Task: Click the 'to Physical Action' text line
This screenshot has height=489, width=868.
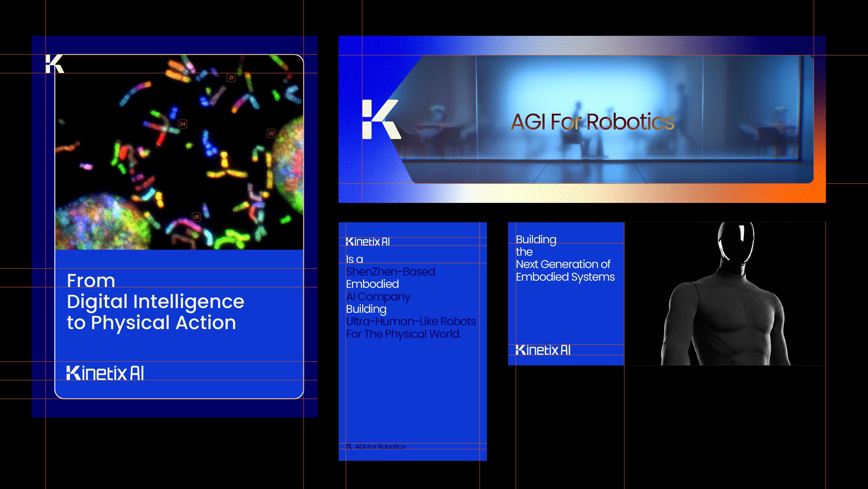Action: click(151, 322)
